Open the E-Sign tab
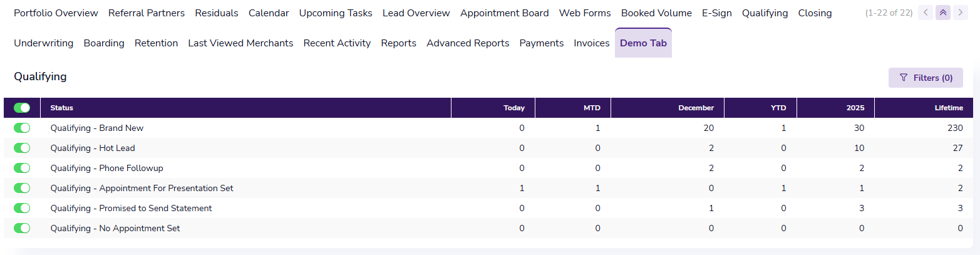This screenshot has height=255, width=980. tap(716, 13)
